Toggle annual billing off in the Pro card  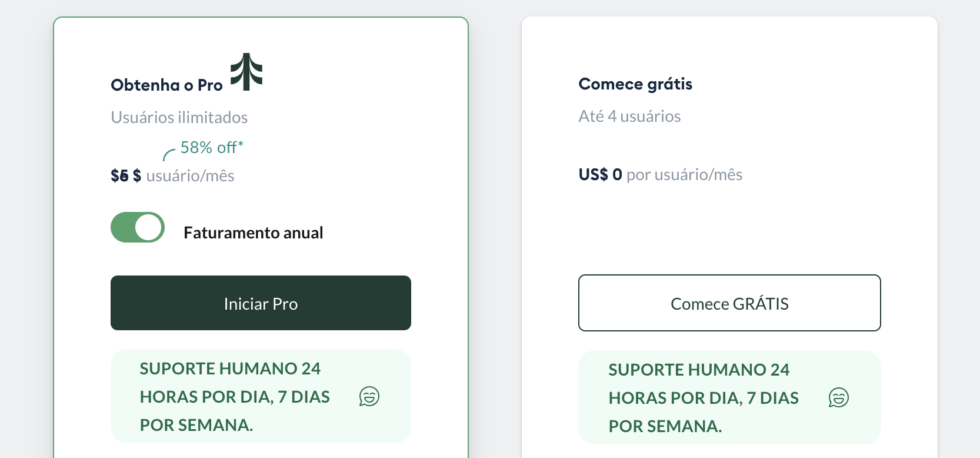(x=137, y=227)
